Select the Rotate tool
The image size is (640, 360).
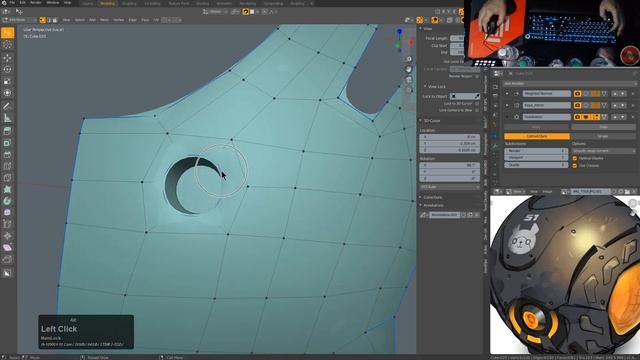(x=7, y=69)
